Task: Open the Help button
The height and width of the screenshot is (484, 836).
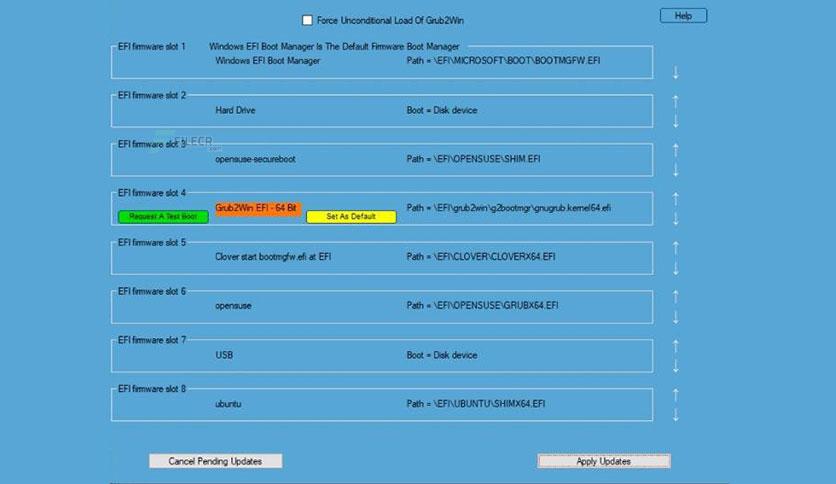Action: click(x=684, y=16)
